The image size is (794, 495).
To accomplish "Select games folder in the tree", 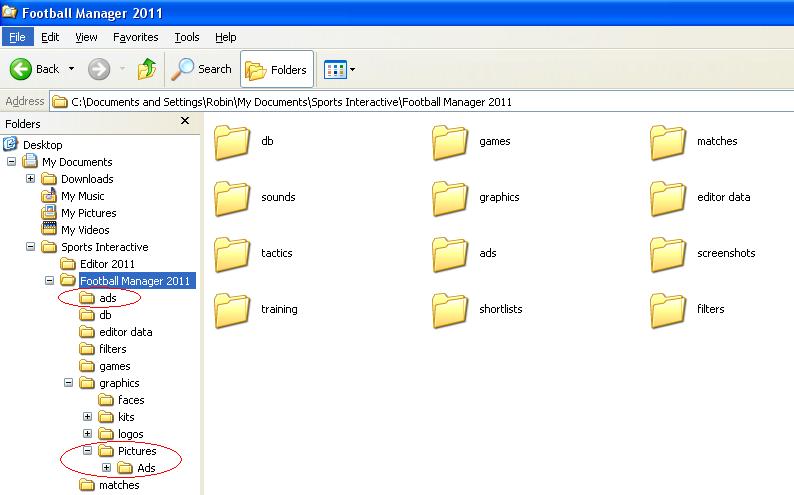I will coord(114,366).
